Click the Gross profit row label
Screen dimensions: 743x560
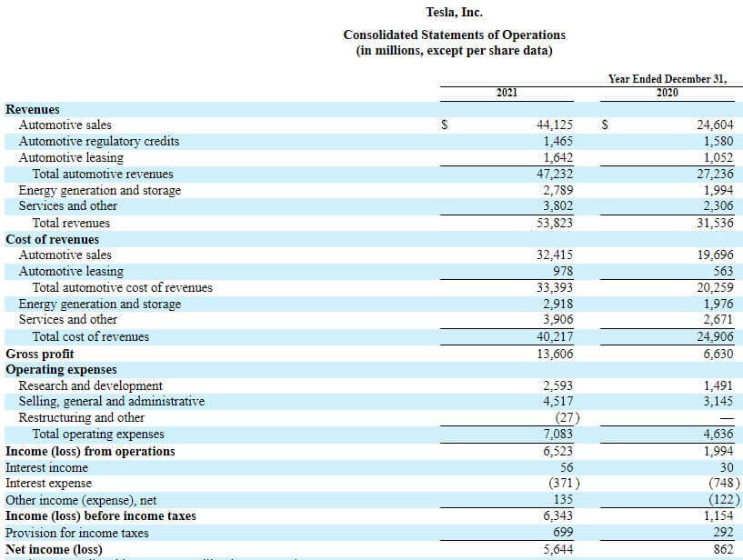33,353
